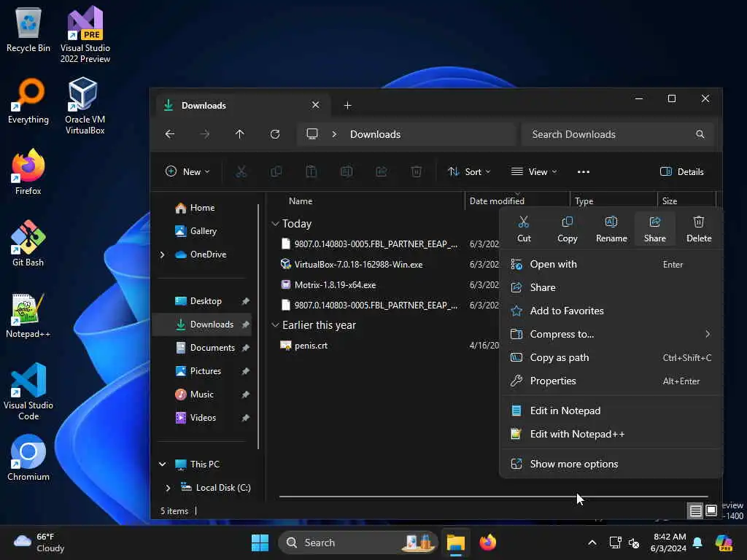Select Visual Studio 2022 Preview desktop icon
The height and width of the screenshot is (560, 747).
(85, 34)
